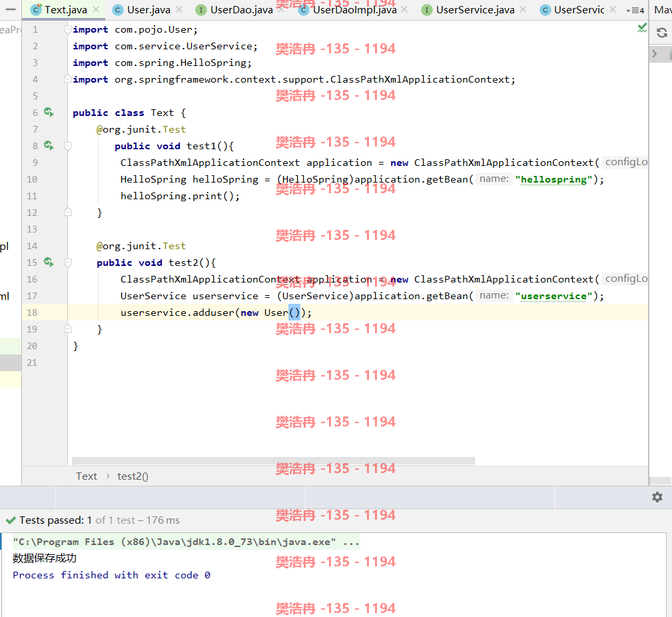
Task: Open the truncated UserServic tab
Action: (x=579, y=9)
